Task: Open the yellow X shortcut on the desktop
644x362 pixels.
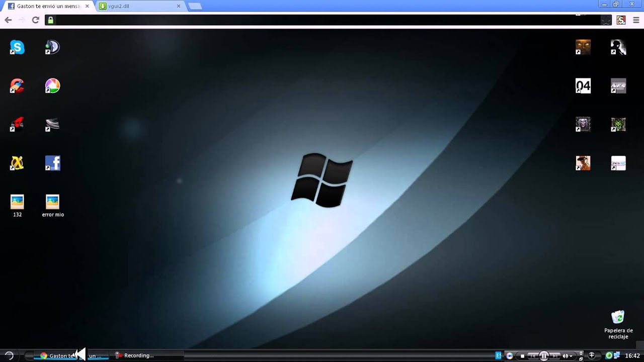Action: tap(17, 163)
